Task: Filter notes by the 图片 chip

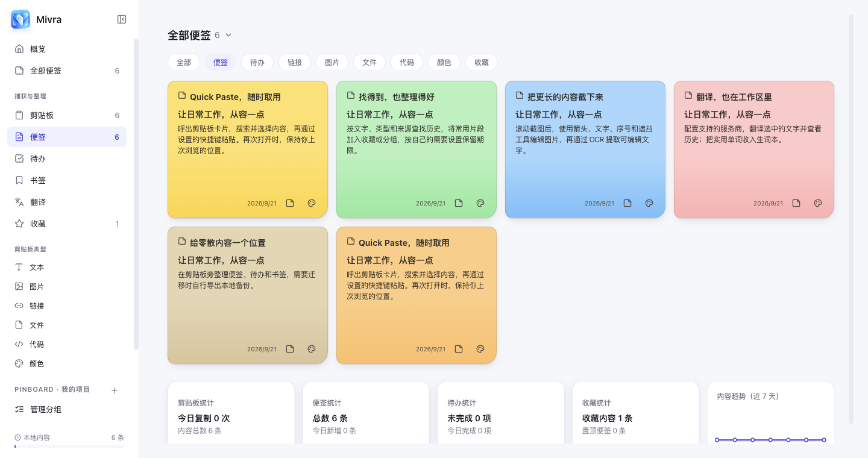Action: (332, 62)
